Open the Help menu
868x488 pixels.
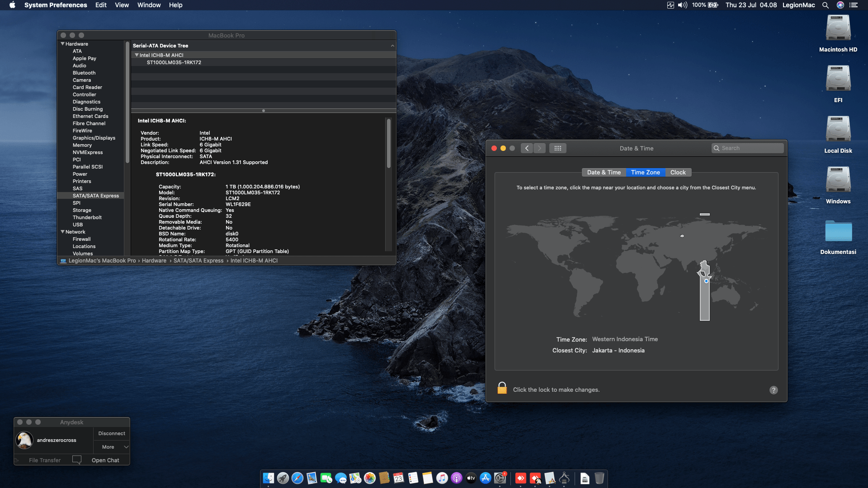[175, 5]
